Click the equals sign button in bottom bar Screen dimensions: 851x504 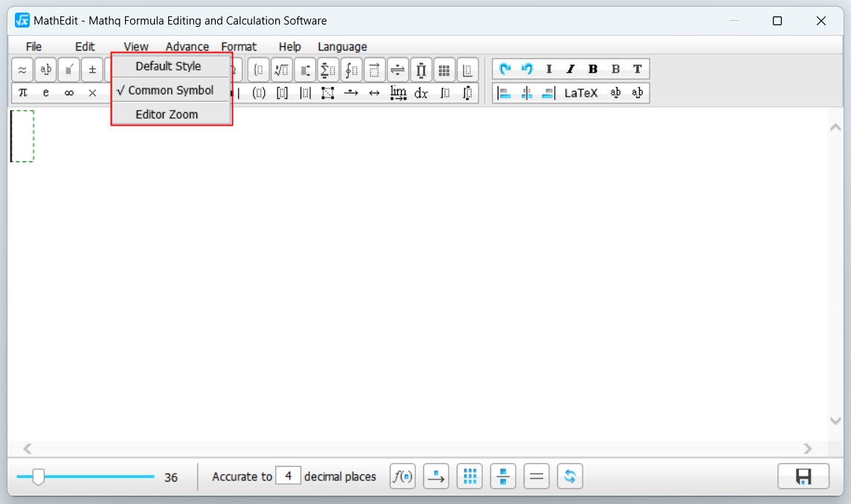(x=536, y=476)
